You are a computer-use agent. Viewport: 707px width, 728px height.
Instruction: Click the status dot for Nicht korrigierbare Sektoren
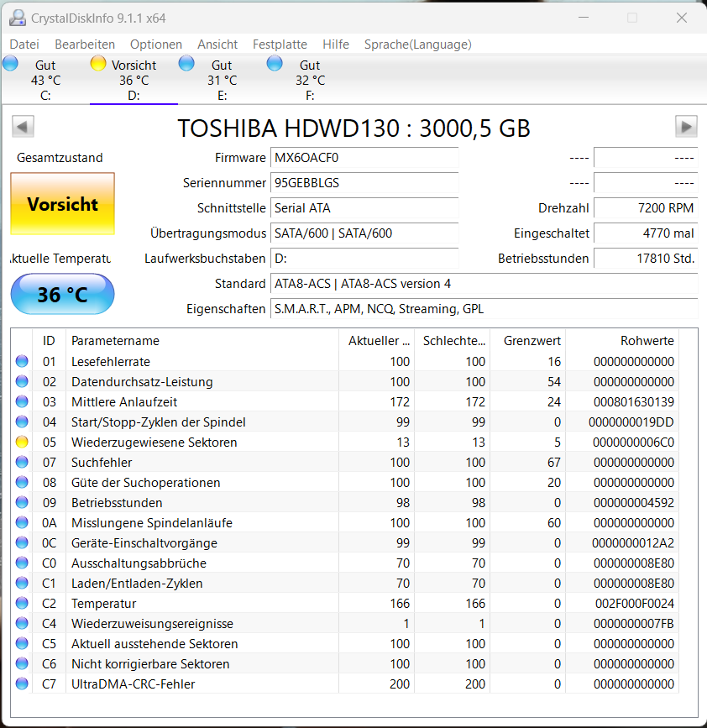coord(22,663)
